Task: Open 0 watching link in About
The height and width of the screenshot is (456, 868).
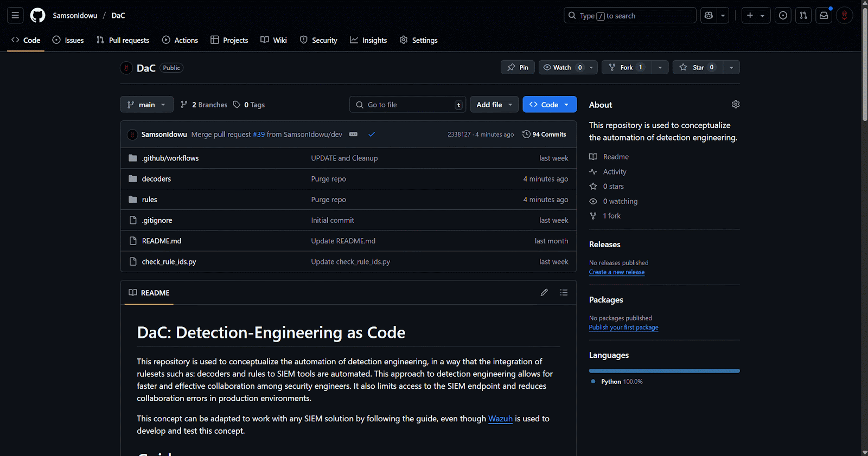Action: tap(614, 201)
